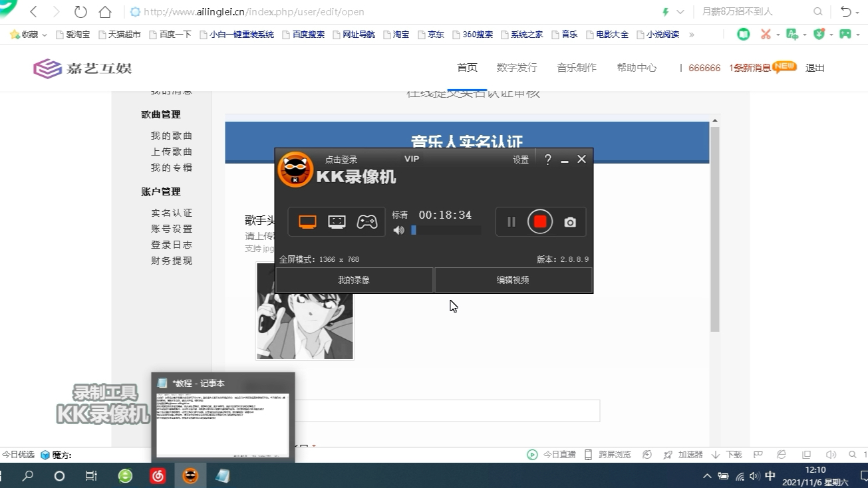The image size is (868, 488).
Task: Click the KK录像机 raccoon logo
Action: [x=295, y=170]
